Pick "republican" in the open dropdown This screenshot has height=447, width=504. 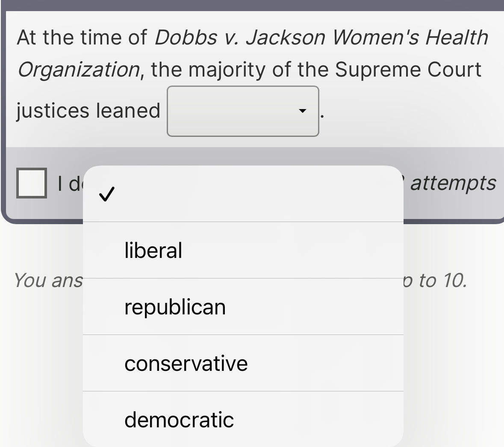point(175,307)
